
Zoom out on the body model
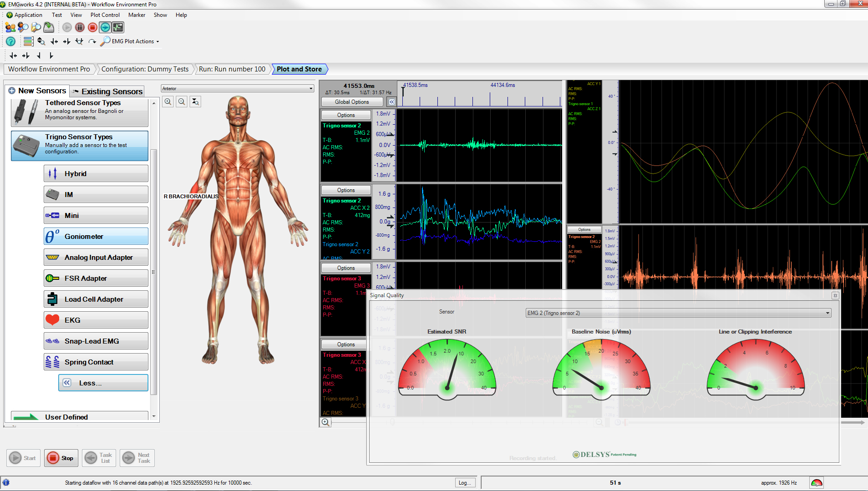coord(182,101)
